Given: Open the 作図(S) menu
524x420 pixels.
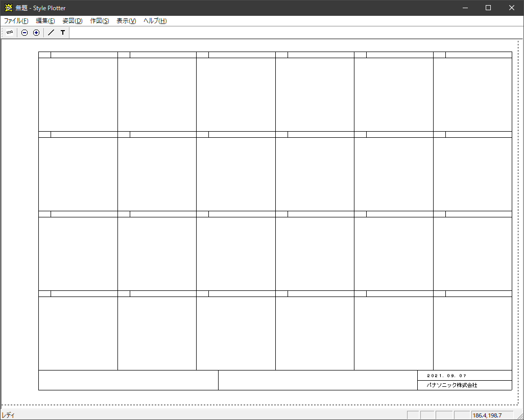Looking at the screenshot, I should (x=100, y=21).
